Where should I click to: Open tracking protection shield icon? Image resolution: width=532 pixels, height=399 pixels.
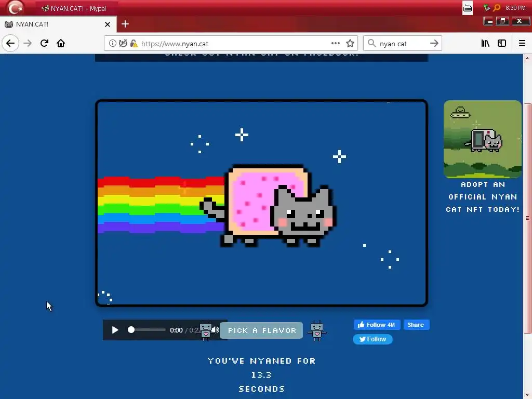123,44
